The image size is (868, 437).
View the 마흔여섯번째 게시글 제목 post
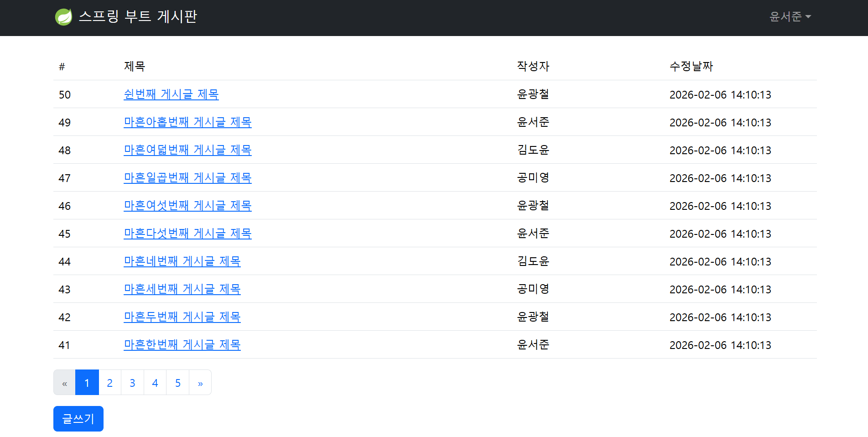187,206
